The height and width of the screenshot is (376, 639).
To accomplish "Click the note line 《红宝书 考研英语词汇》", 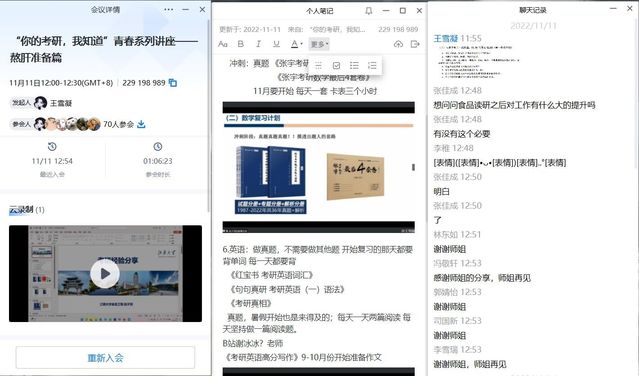I will click(x=271, y=275).
